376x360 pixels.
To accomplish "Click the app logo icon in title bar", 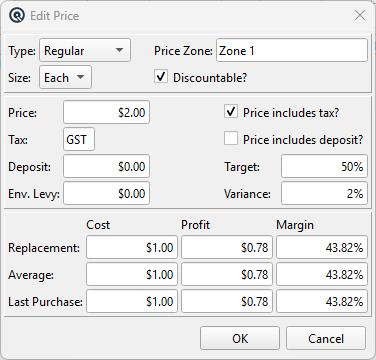I will pyautogui.click(x=17, y=15).
